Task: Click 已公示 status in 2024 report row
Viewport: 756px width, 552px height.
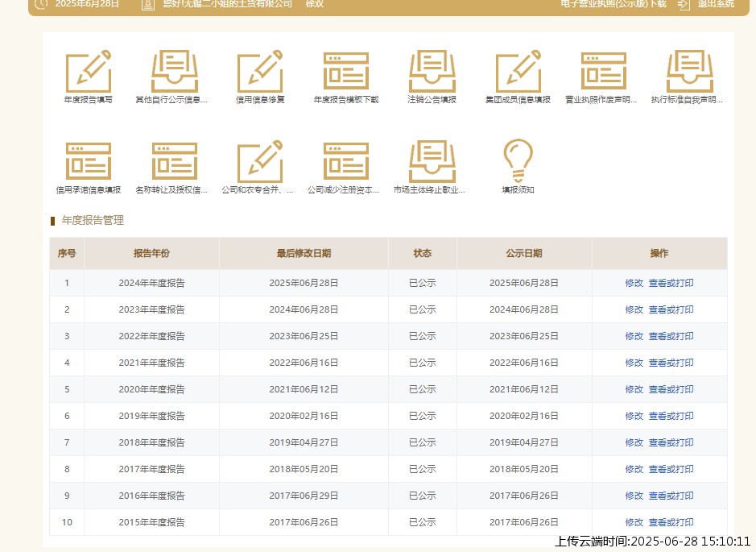Action: pos(423,283)
